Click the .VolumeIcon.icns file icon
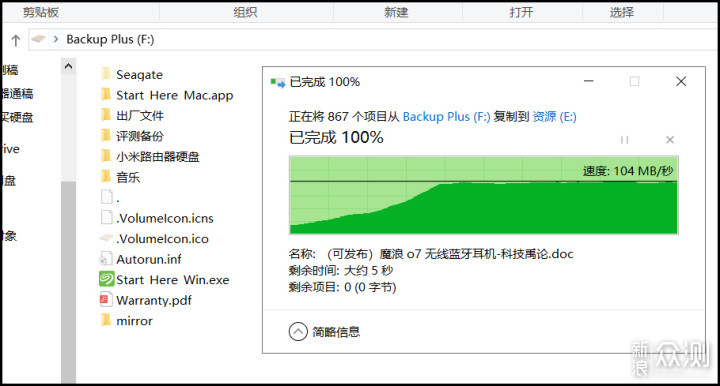This screenshot has width=720, height=386. tap(107, 217)
